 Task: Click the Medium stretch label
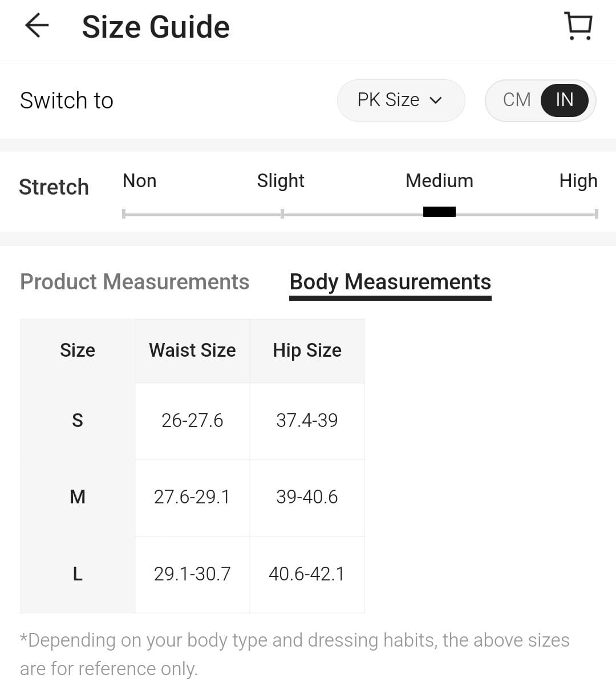point(439,181)
